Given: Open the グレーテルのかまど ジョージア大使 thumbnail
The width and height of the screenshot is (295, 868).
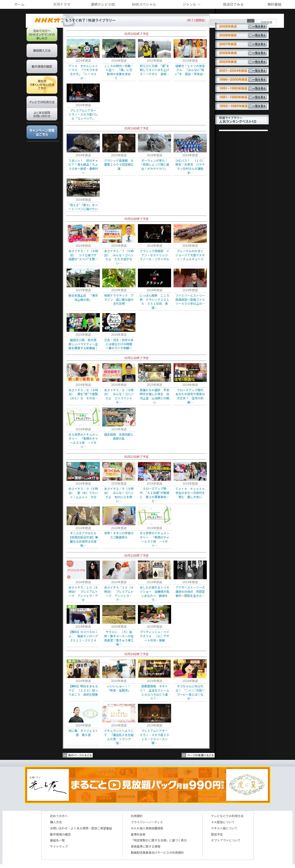Looking at the screenshot, I should pos(190,233).
